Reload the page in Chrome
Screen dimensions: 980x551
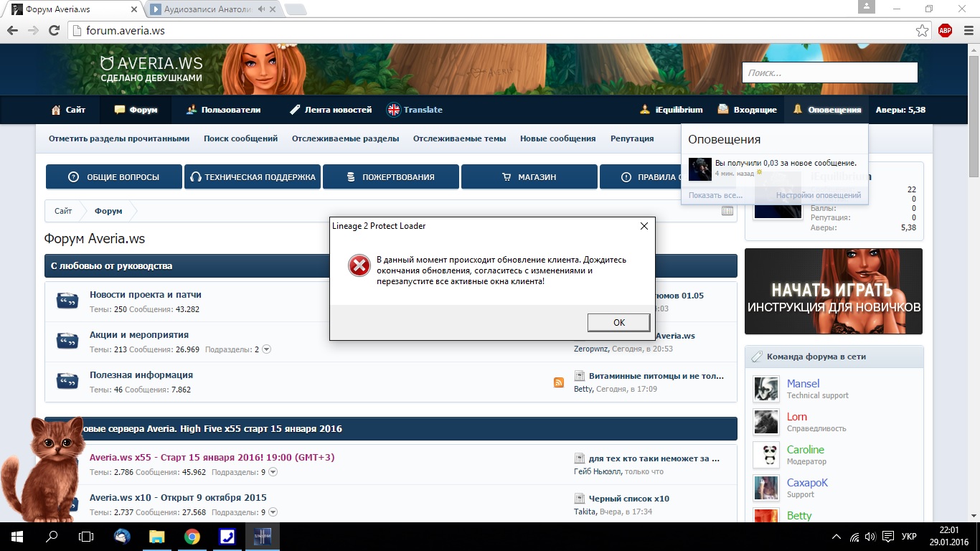tap(54, 31)
